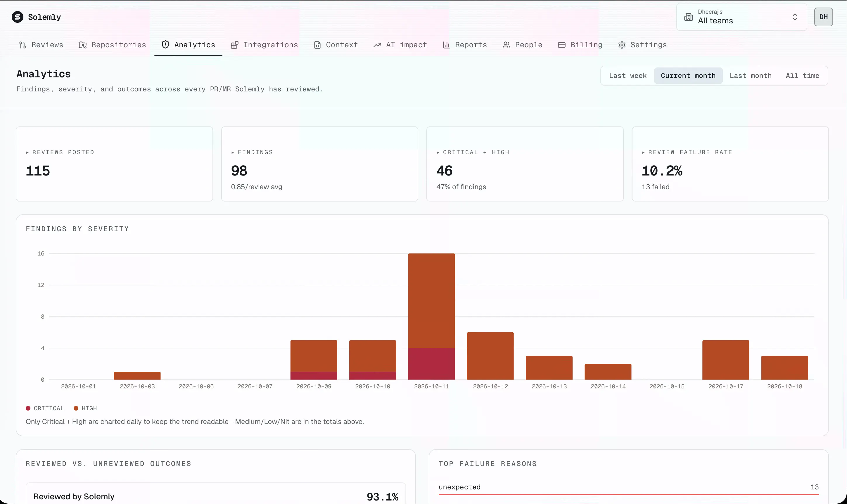This screenshot has width=847, height=504.
Task: Open the Integrations tab
Action: [x=264, y=45]
